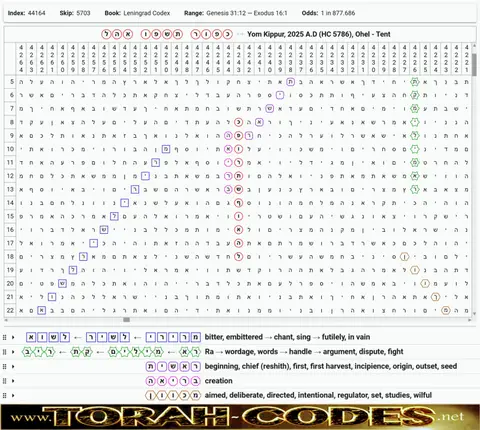
Task: Click the green hexagon letter in row 5
Action: pos(415,82)
